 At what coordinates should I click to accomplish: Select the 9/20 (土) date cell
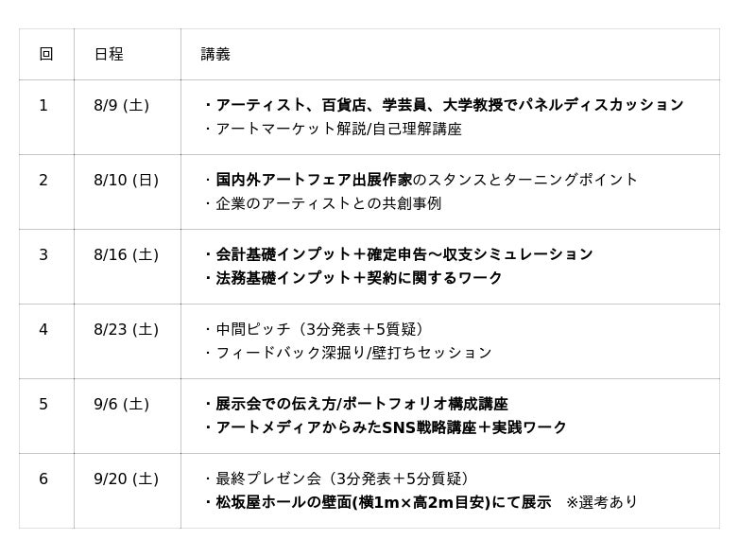point(126,479)
